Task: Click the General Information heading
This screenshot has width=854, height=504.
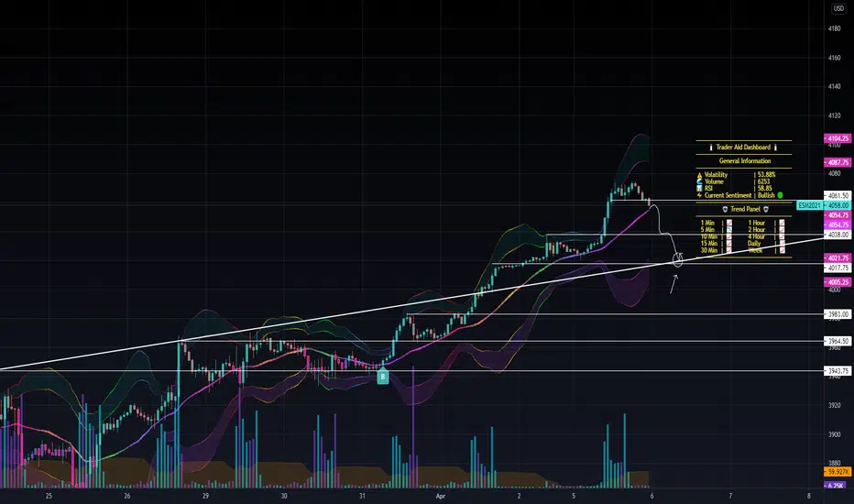Action: pyautogui.click(x=745, y=160)
